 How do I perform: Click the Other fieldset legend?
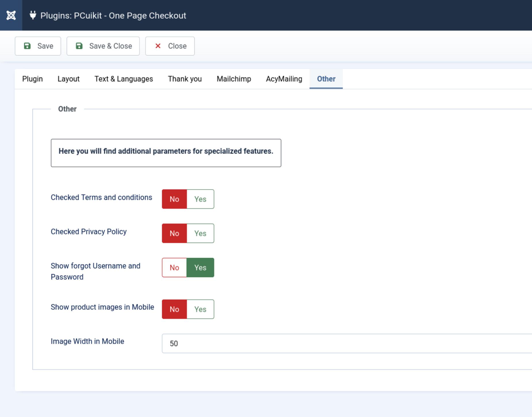(x=67, y=109)
